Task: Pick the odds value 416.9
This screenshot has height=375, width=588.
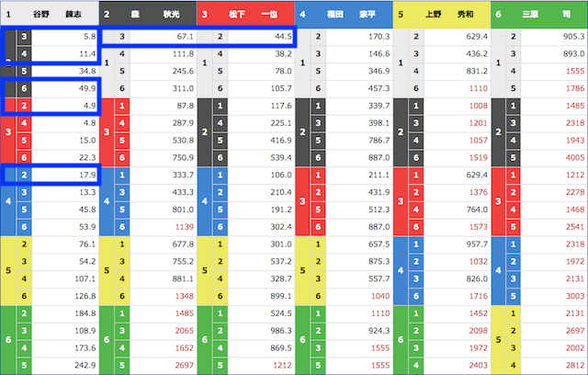Action: pos(281,141)
